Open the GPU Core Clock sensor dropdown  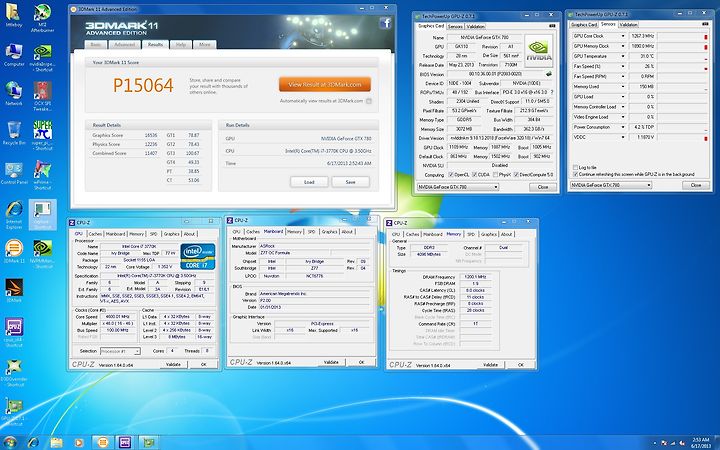[x=623, y=36]
